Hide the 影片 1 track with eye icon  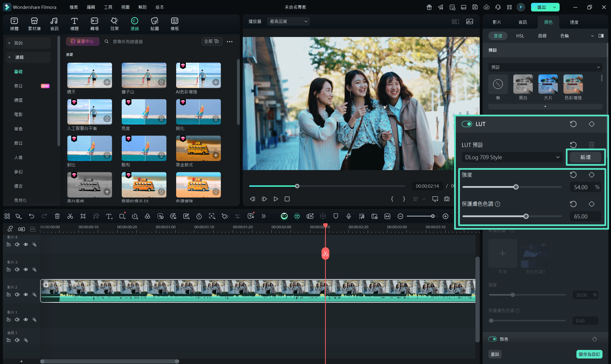(x=26, y=319)
